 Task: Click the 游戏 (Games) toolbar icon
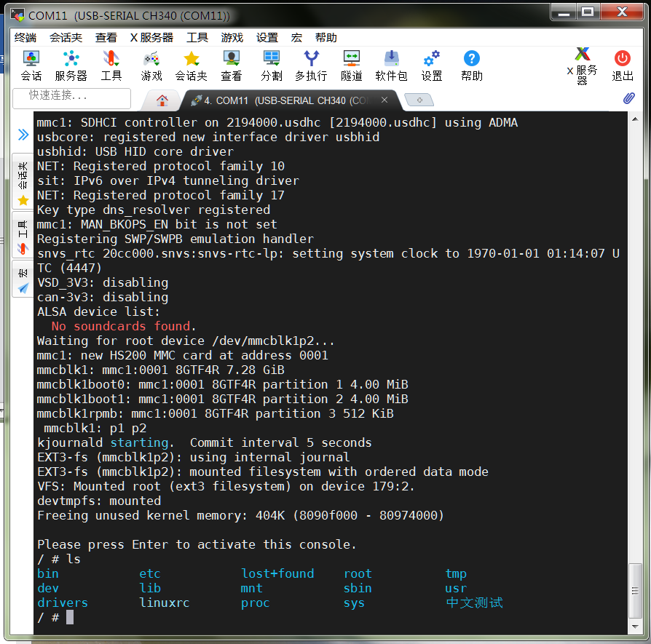[x=151, y=65]
